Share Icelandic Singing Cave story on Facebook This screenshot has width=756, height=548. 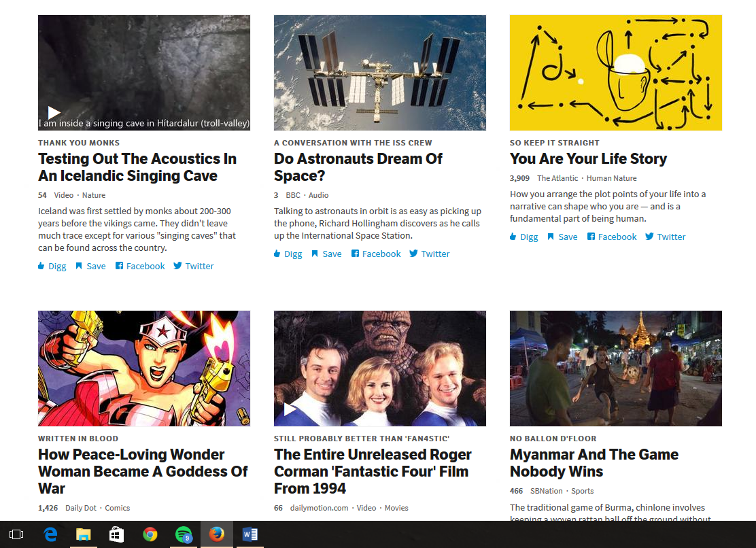click(x=140, y=266)
